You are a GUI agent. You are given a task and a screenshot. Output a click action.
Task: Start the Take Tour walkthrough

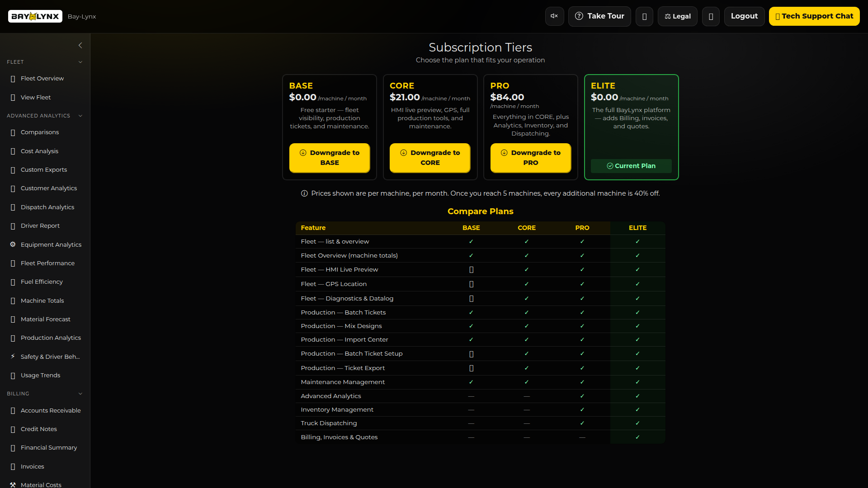(599, 16)
